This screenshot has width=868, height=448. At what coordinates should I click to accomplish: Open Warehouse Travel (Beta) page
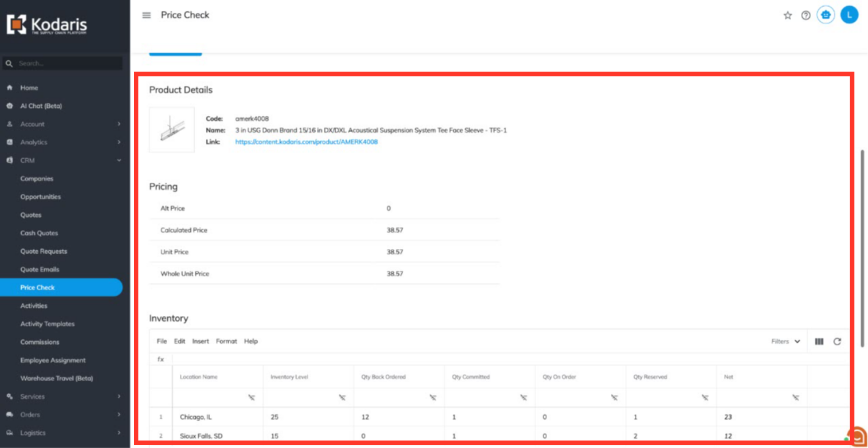coord(56,378)
